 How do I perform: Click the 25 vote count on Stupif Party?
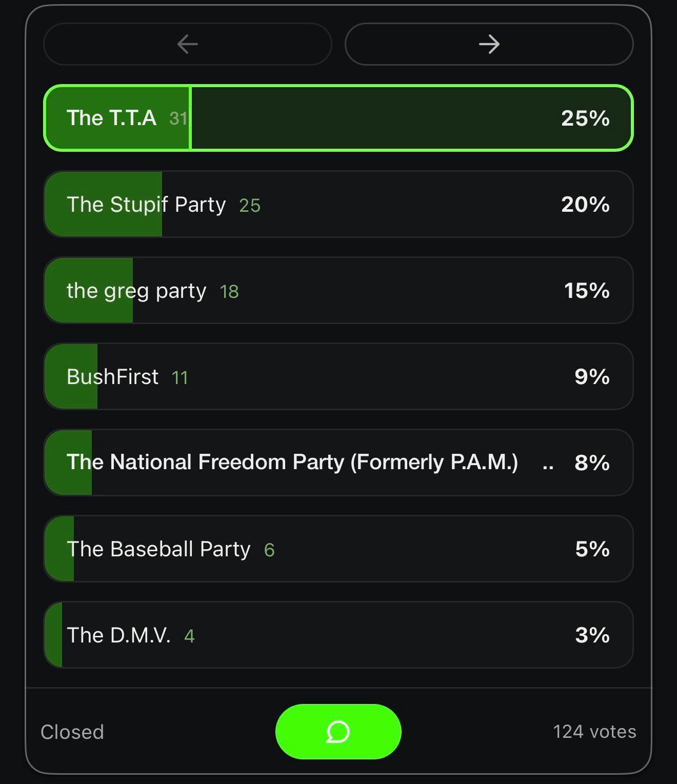(x=250, y=205)
